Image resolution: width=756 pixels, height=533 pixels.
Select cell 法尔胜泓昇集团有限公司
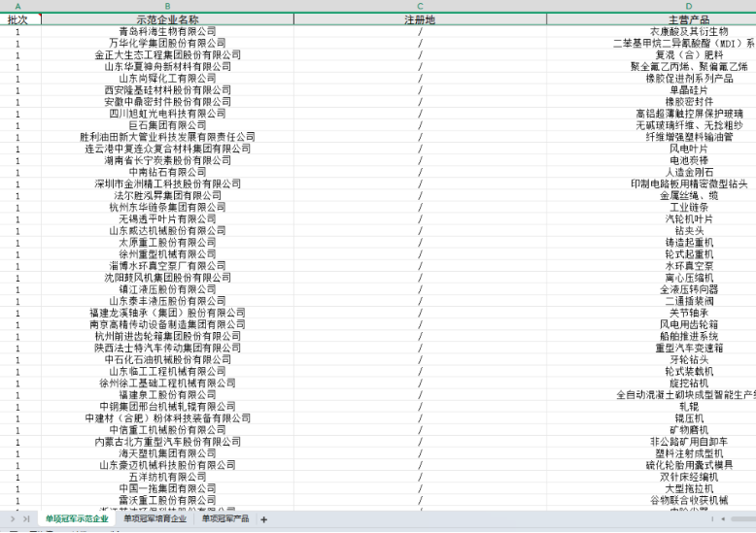click(167, 196)
